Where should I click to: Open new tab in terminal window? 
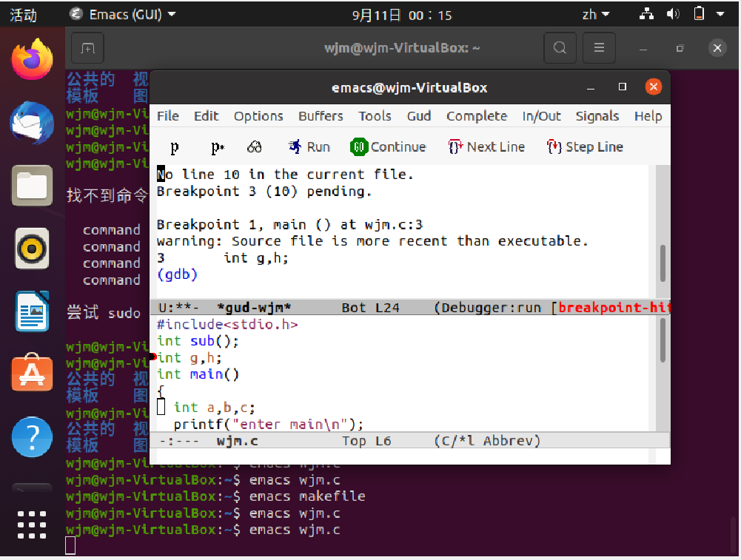[87, 47]
